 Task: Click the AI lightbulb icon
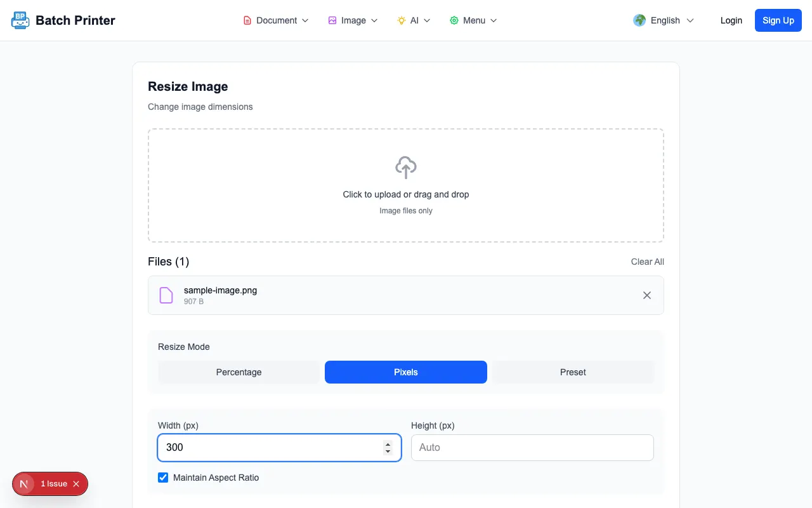tap(402, 20)
